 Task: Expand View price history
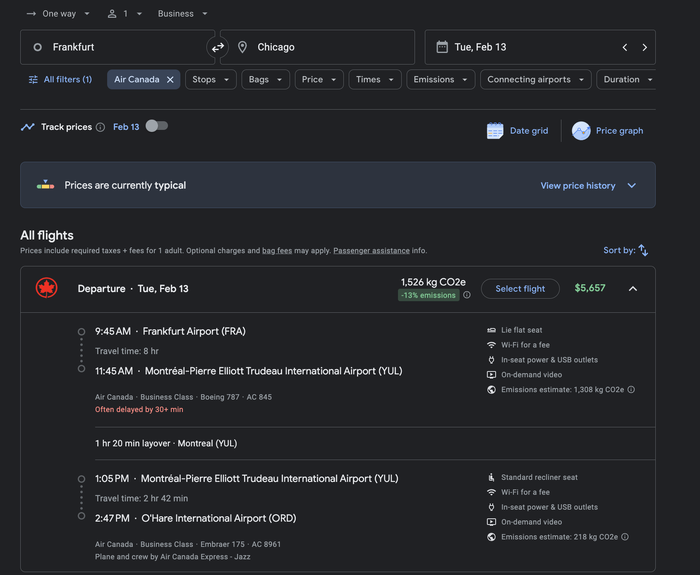[x=588, y=186]
